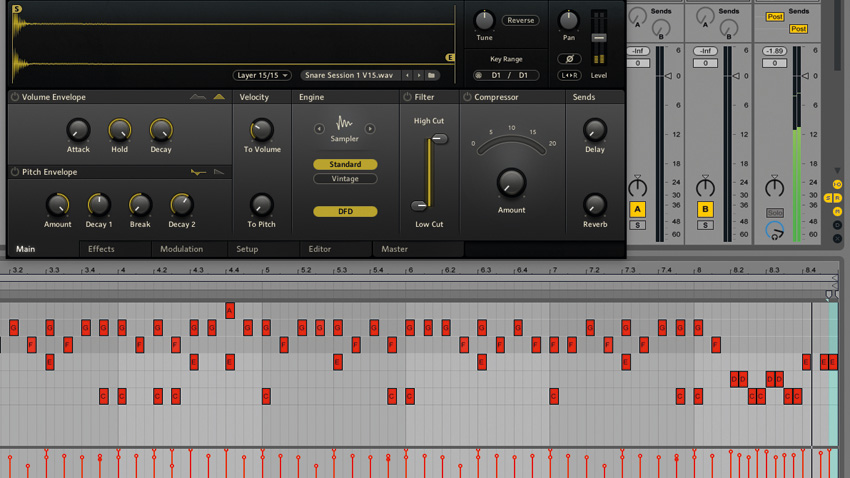This screenshot has width=850, height=478.
Task: Open the Modulation tab
Action: (x=182, y=249)
